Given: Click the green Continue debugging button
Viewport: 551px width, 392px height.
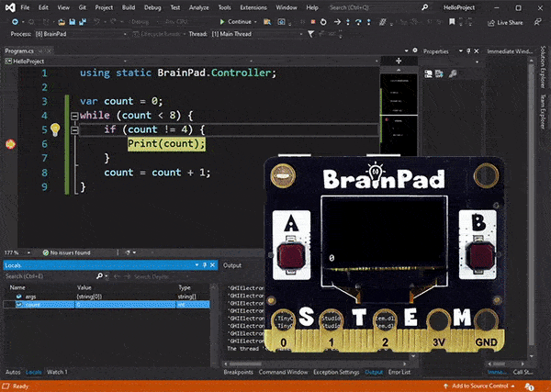Looking at the screenshot, I should [x=236, y=22].
